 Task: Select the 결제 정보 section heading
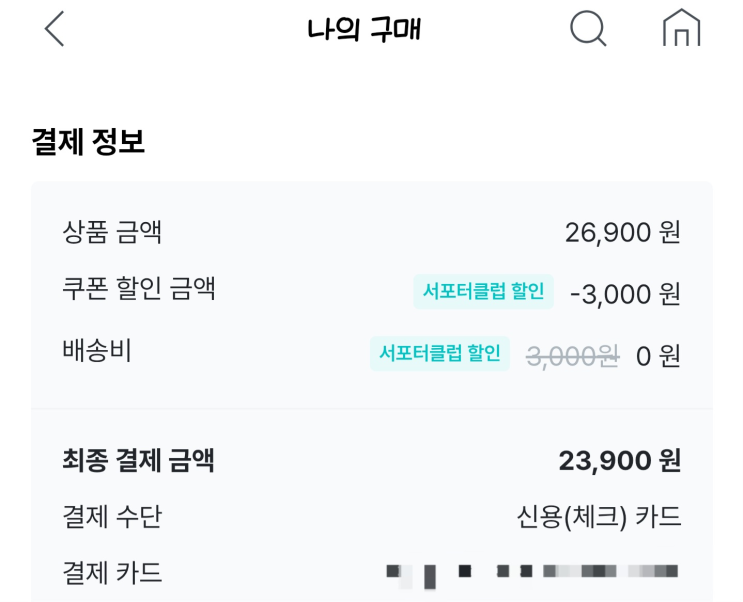[89, 142]
